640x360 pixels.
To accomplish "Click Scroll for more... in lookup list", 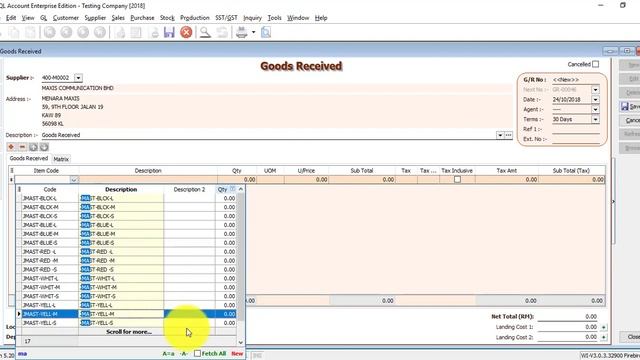I will [129, 332].
